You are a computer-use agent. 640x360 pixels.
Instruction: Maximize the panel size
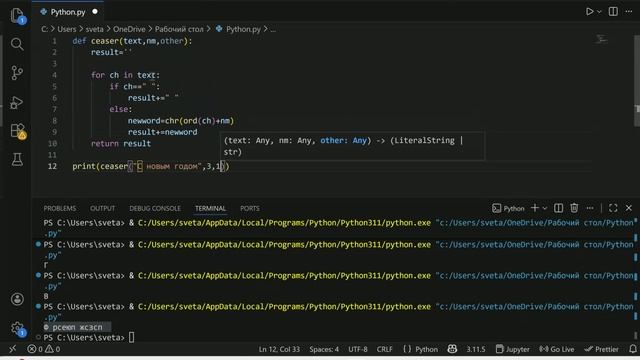[613, 208]
